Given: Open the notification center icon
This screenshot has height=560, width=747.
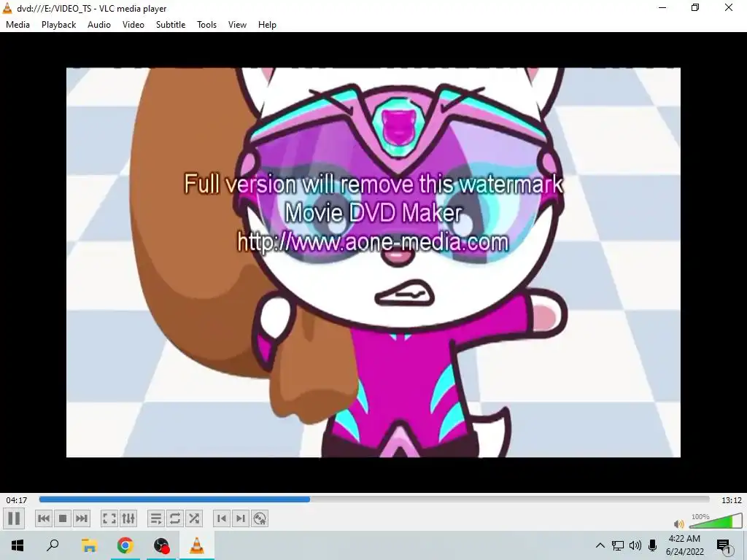Looking at the screenshot, I should point(724,546).
